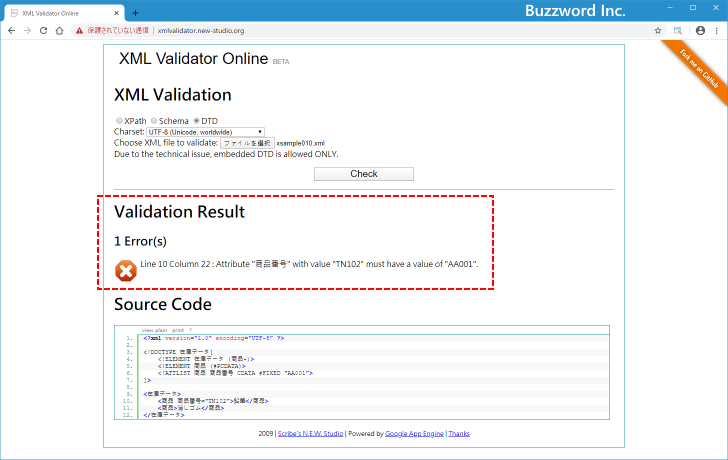The image size is (728, 460).
Task: Select the DTD radio button
Action: click(x=197, y=121)
